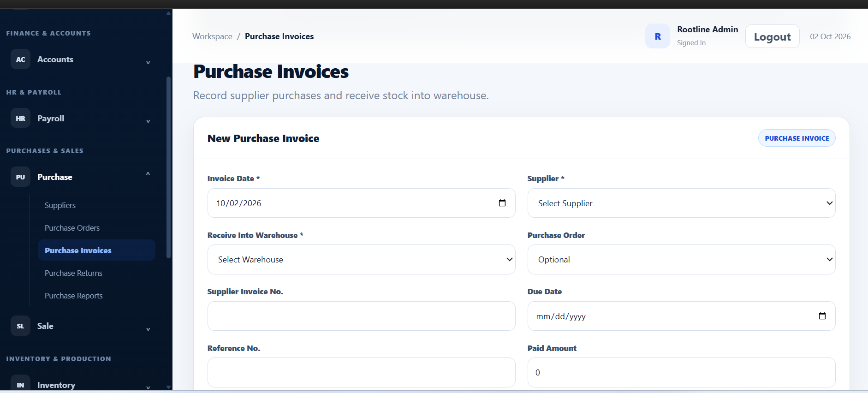Click the Logout button
The width and height of the screenshot is (868, 393).
(x=773, y=36)
